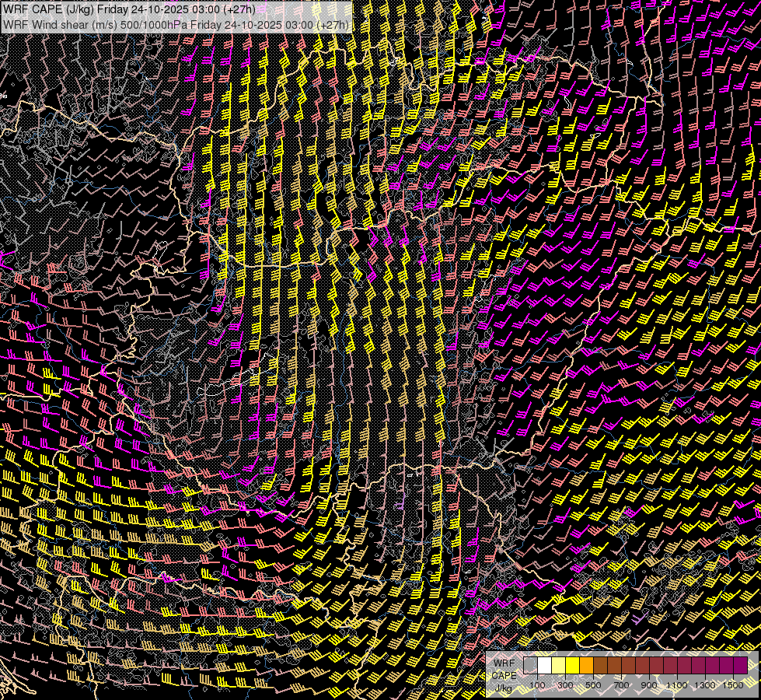The width and height of the screenshot is (761, 700).
Task: Click the rightmost purple legend swatch
Action: pos(740,665)
